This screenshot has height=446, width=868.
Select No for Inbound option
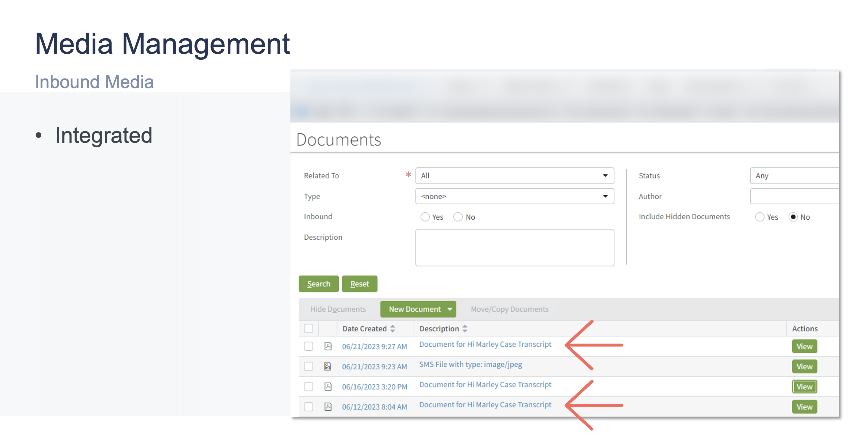[x=458, y=217]
